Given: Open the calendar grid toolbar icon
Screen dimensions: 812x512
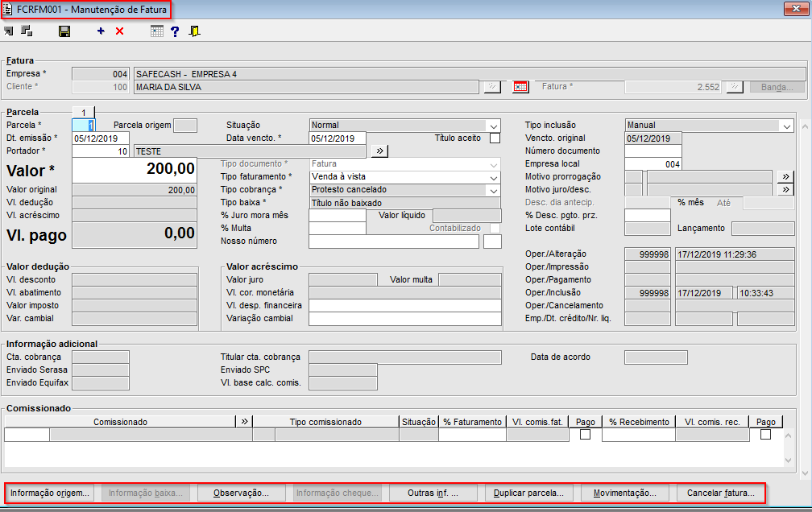Looking at the screenshot, I should 157,31.
